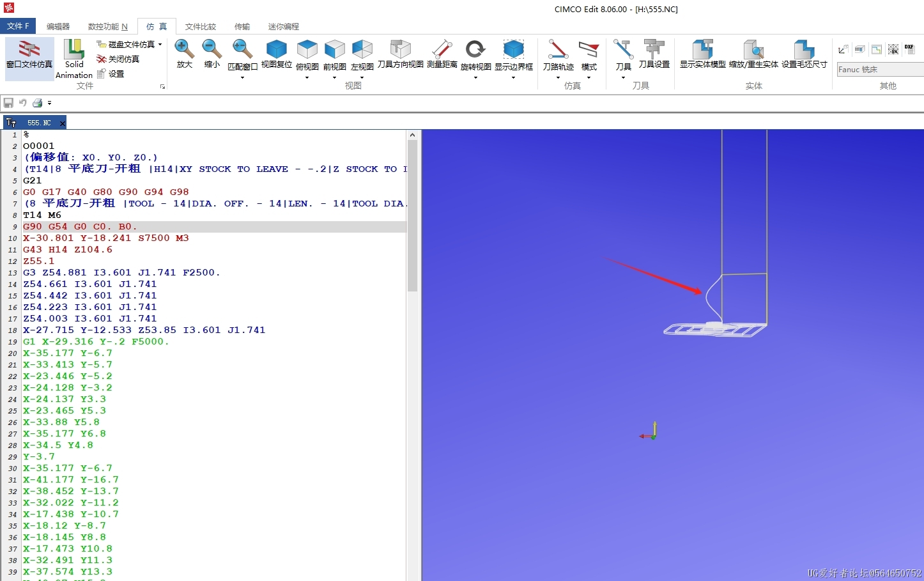Click the XYZ axis triad in the viewport
Image resolution: width=924 pixels, height=581 pixels.
tap(649, 431)
